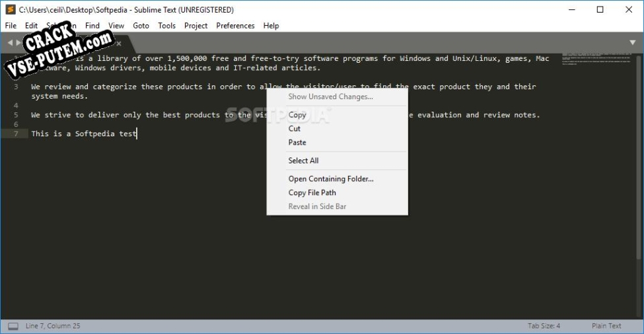Choose Paste in the context menu
The image size is (644, 334).
tap(297, 143)
